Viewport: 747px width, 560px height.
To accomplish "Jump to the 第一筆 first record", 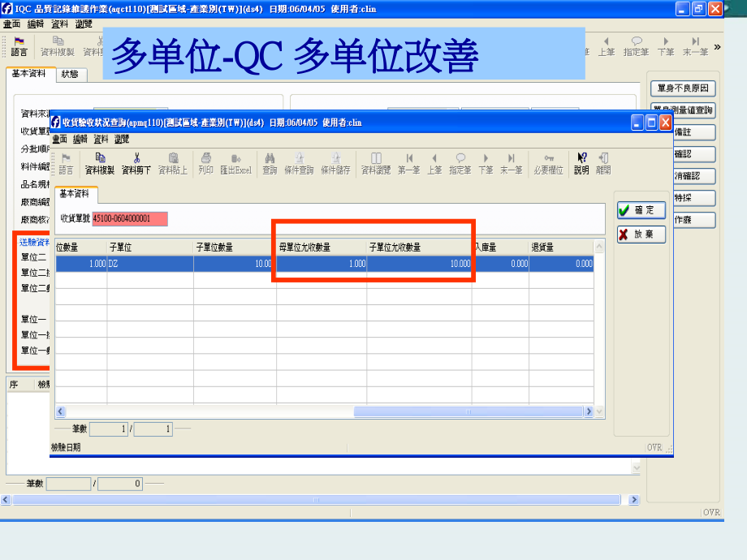I will point(408,162).
